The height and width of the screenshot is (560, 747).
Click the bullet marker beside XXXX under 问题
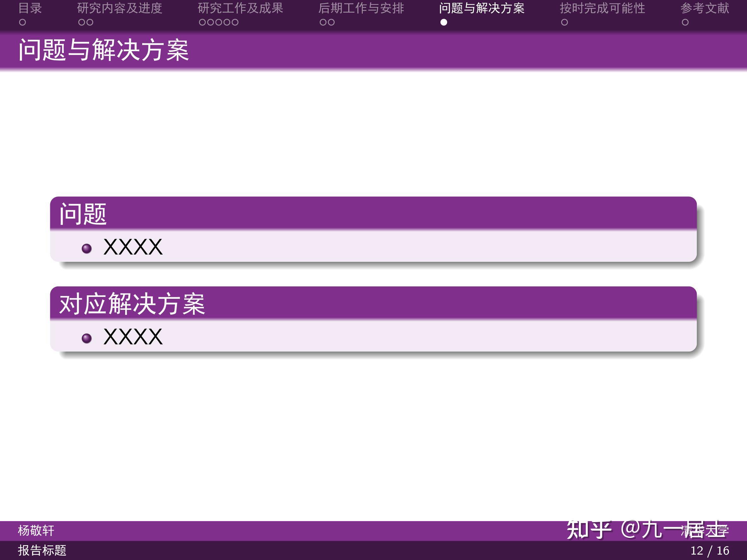coord(87,248)
